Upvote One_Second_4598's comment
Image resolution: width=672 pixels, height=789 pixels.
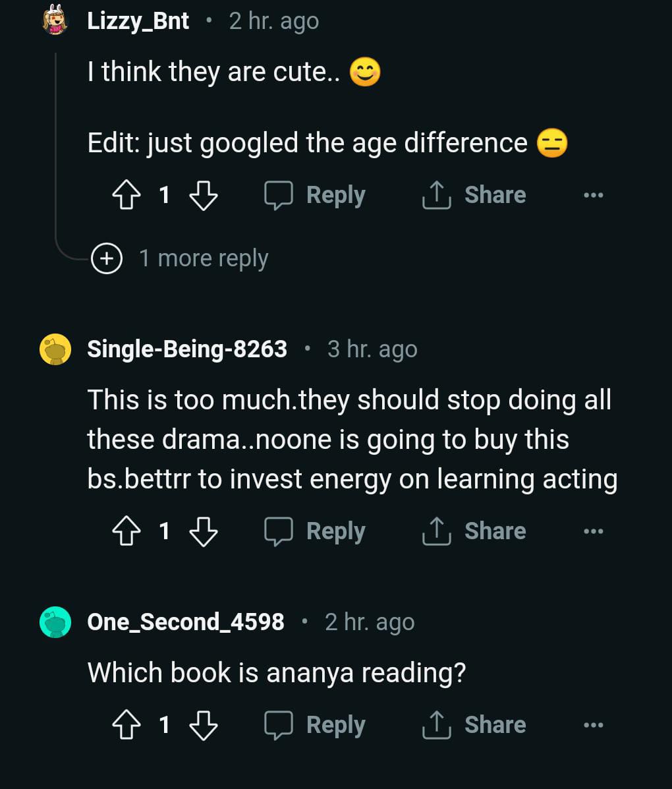[x=127, y=725]
